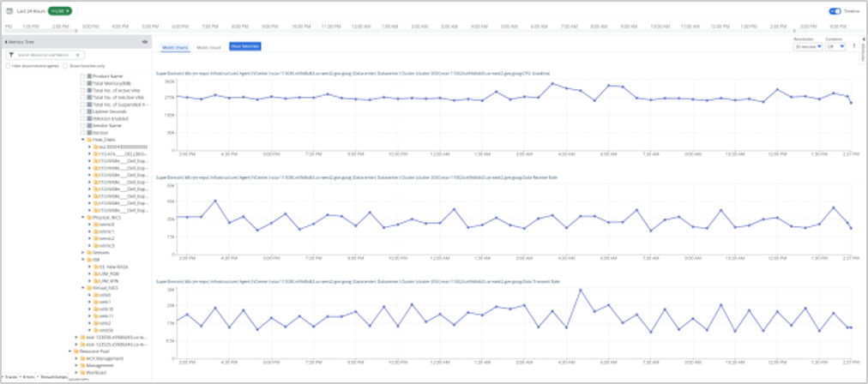Viewport: 868px width, 384px height.
Task: Collapse the Resource Pool folder
Action: (x=69, y=351)
